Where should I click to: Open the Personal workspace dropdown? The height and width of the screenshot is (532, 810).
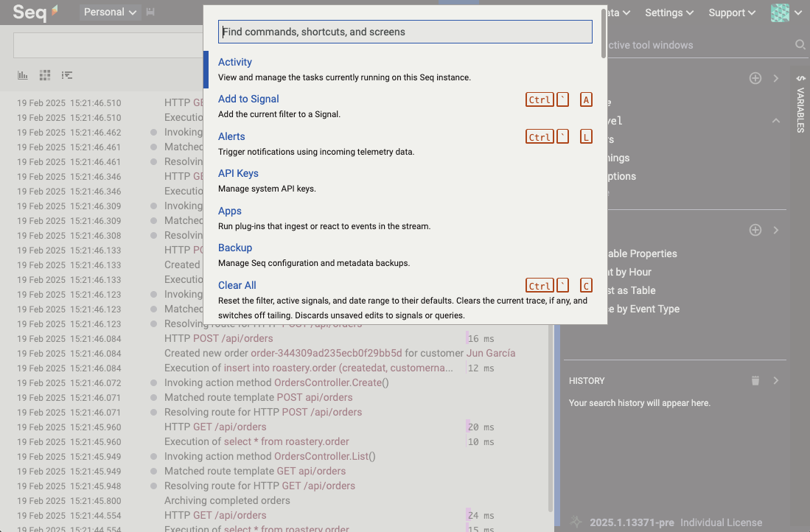click(110, 12)
